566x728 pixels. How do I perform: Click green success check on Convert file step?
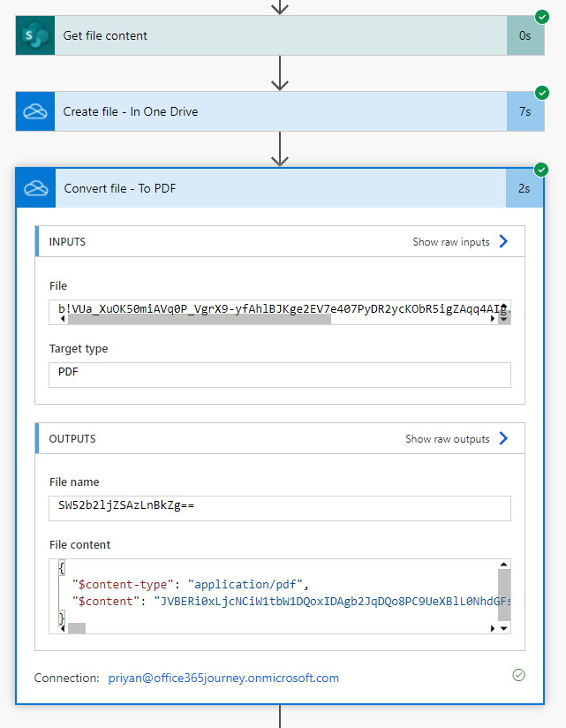(x=541, y=170)
